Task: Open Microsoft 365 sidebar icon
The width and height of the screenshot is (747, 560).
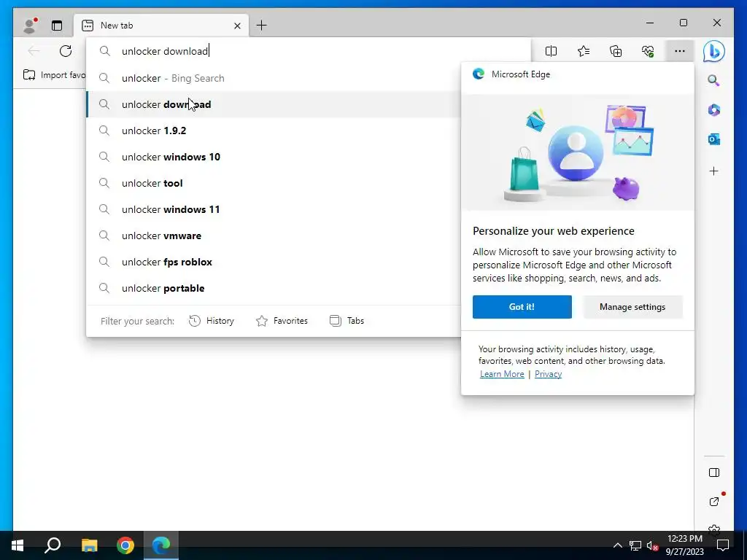Action: coord(713,110)
